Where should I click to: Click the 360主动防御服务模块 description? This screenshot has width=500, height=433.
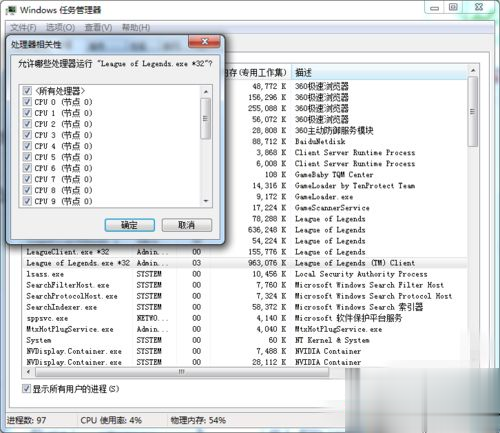click(334, 130)
